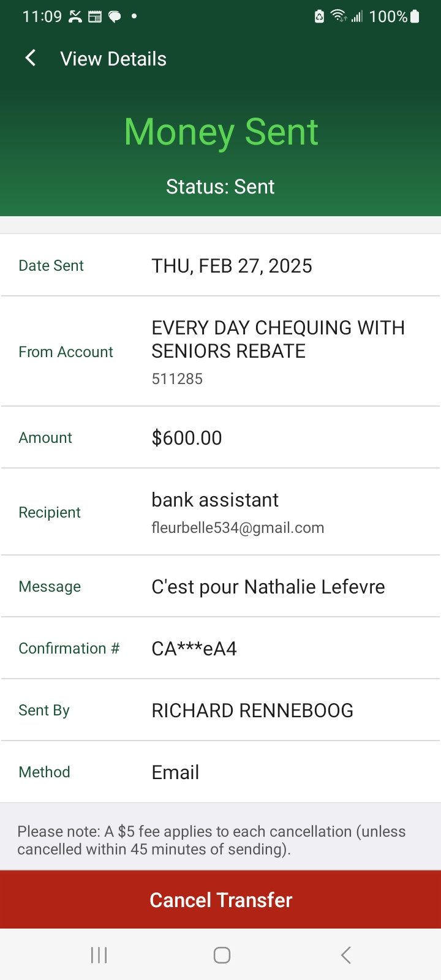The image size is (441, 980).
Task: Tap the back arrow beside View Details
Action: click(30, 58)
